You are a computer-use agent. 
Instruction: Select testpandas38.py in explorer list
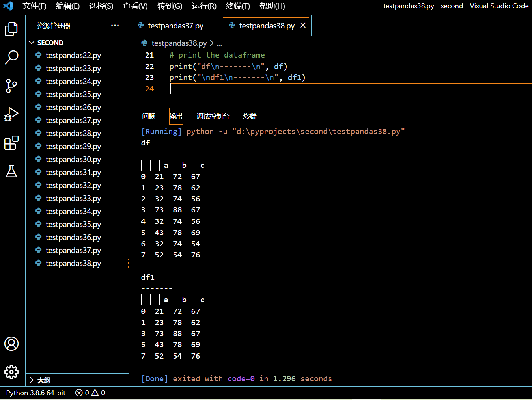(77, 263)
